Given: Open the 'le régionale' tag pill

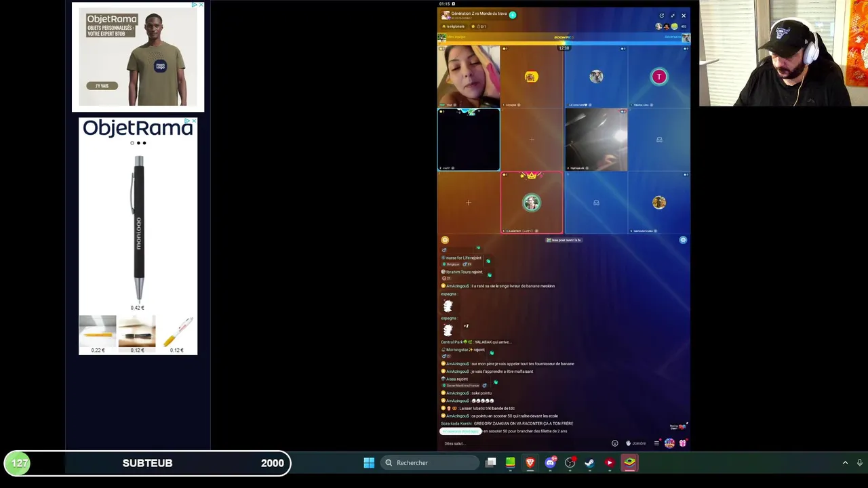Looking at the screenshot, I should click(x=454, y=26).
